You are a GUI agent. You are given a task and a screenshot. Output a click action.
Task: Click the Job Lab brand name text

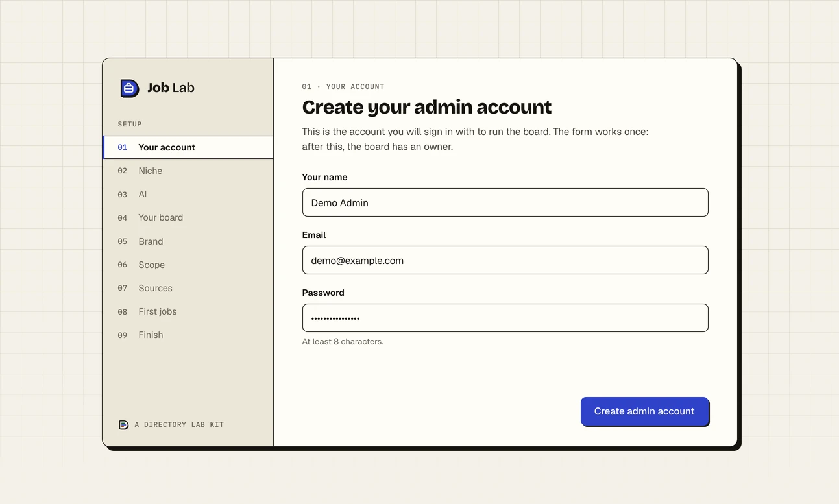(171, 88)
